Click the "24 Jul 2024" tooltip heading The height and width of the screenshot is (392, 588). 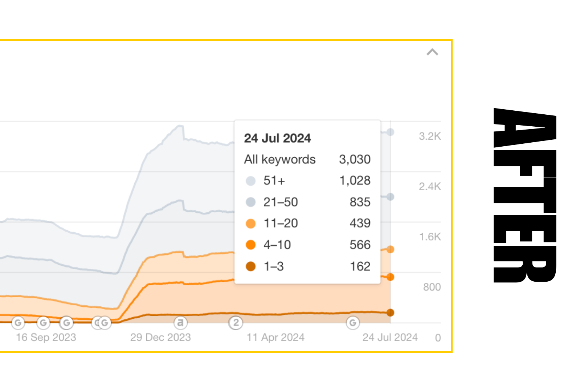[x=277, y=138]
